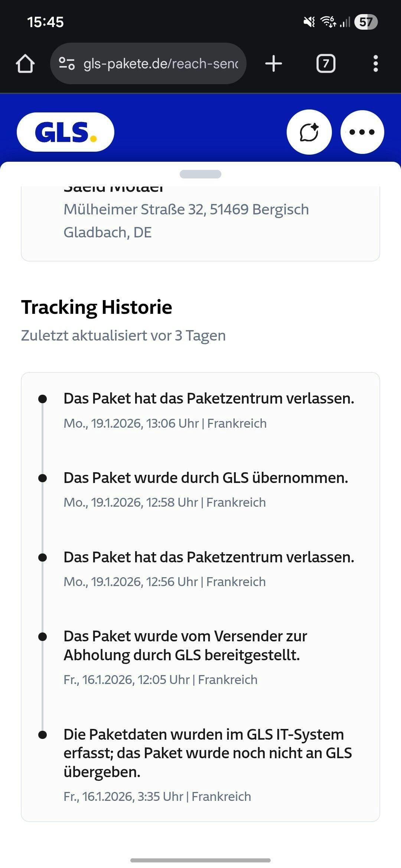The width and height of the screenshot is (401, 868).
Task: Tap the Tracking Historie heading
Action: (97, 308)
